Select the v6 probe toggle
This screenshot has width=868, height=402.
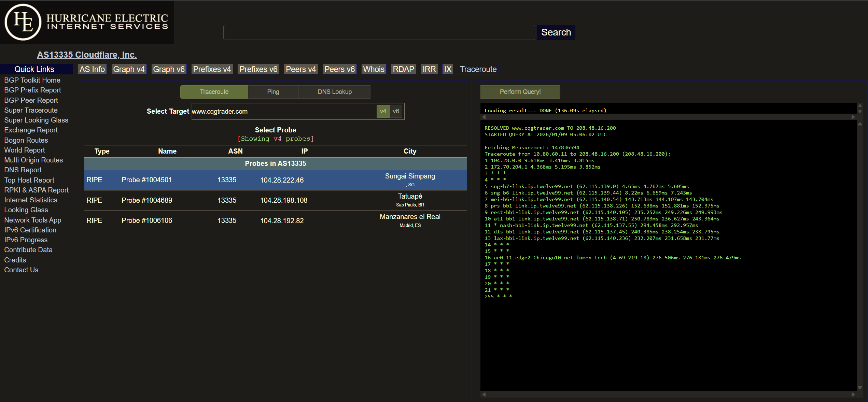pos(396,111)
